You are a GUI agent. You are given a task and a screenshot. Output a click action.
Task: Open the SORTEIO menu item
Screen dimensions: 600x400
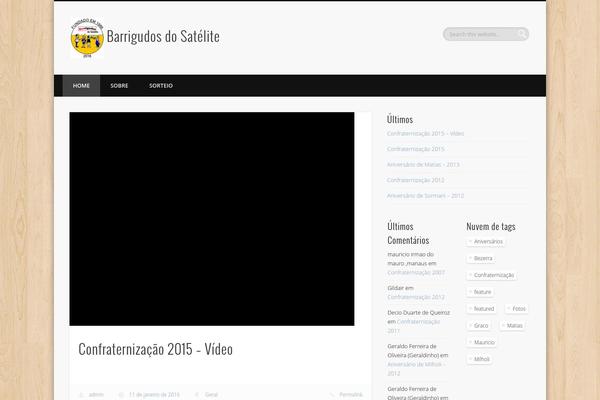tap(161, 86)
